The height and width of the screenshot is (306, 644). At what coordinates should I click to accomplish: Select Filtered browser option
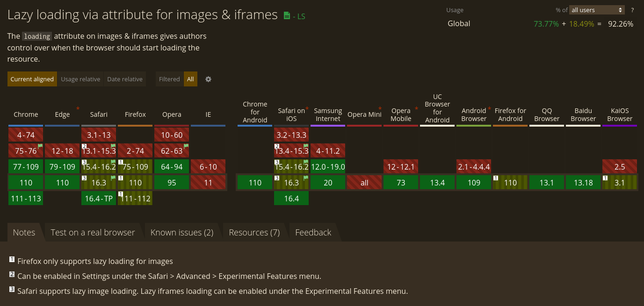coord(169,79)
